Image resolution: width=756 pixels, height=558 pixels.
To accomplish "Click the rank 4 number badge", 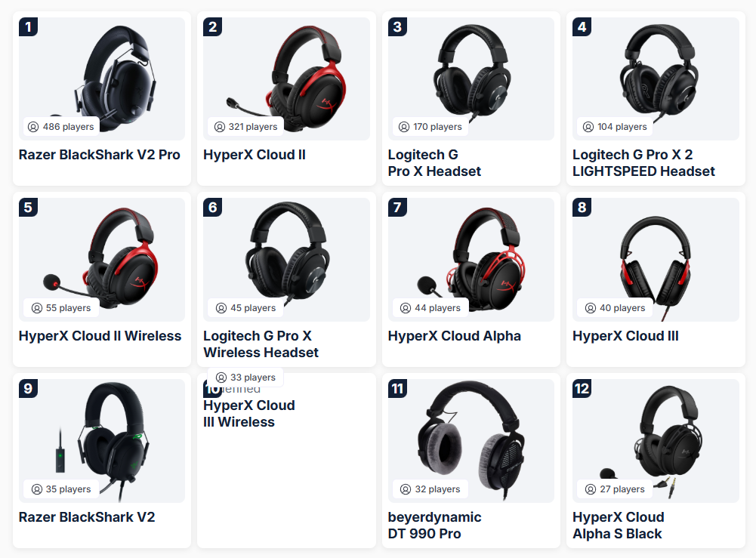I will [x=582, y=27].
